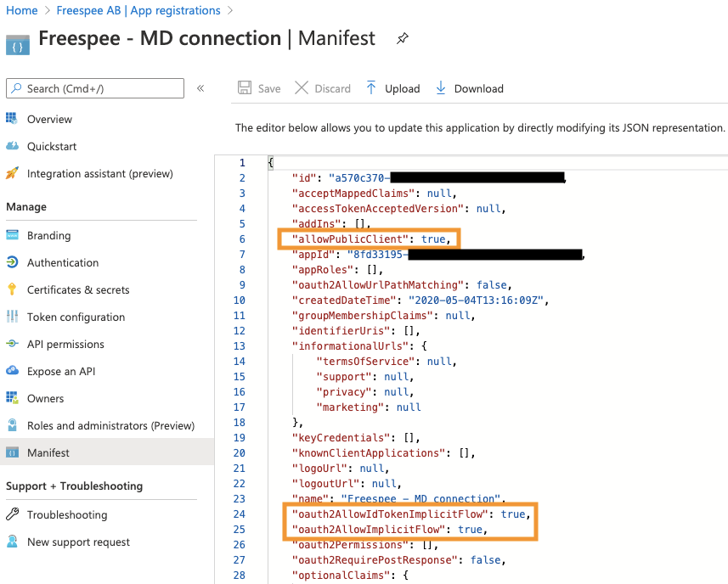Open the Overview menu item
The width and height of the screenshot is (728, 584).
(49, 119)
